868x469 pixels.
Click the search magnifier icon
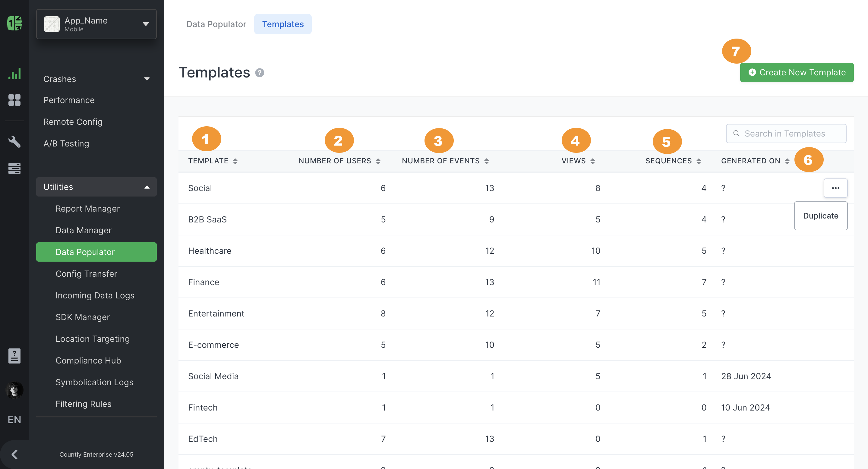(x=737, y=134)
